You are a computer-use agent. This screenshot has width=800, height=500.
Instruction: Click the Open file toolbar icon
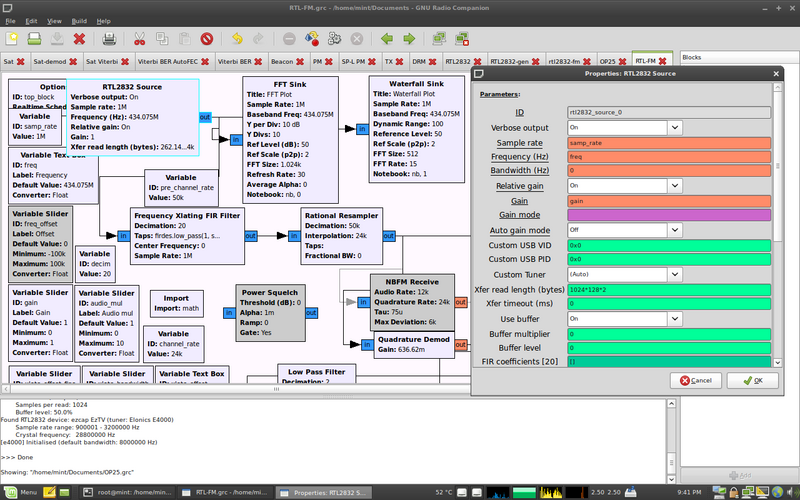point(34,39)
